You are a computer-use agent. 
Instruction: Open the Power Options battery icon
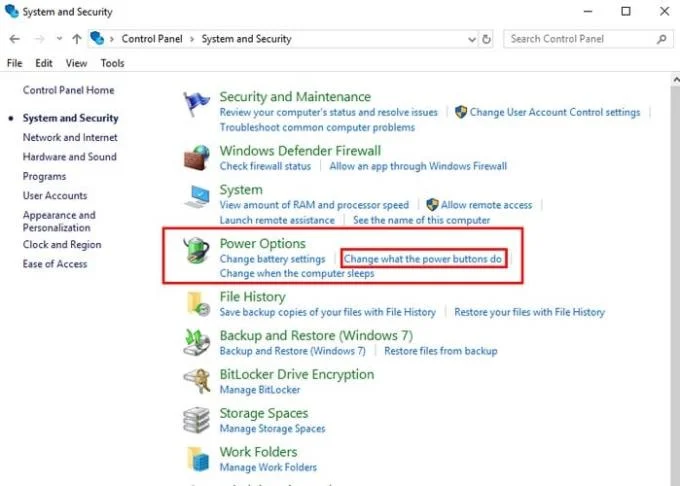(196, 250)
